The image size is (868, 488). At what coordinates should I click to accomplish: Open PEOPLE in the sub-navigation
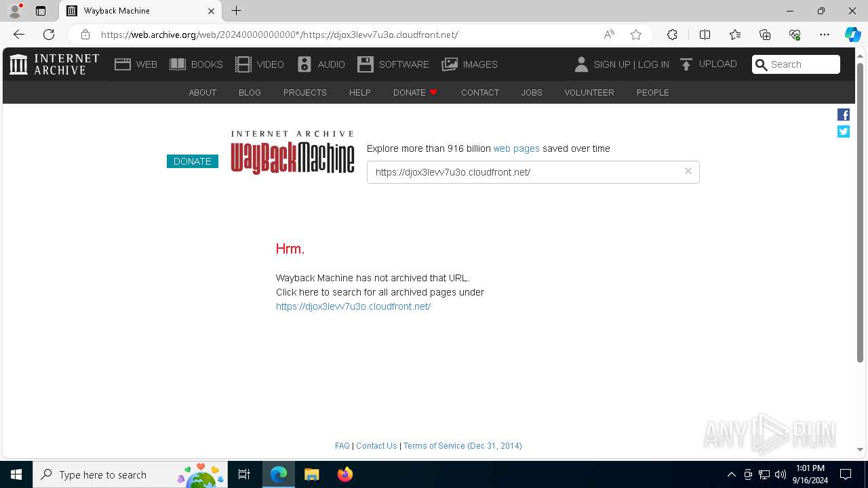[x=653, y=93]
